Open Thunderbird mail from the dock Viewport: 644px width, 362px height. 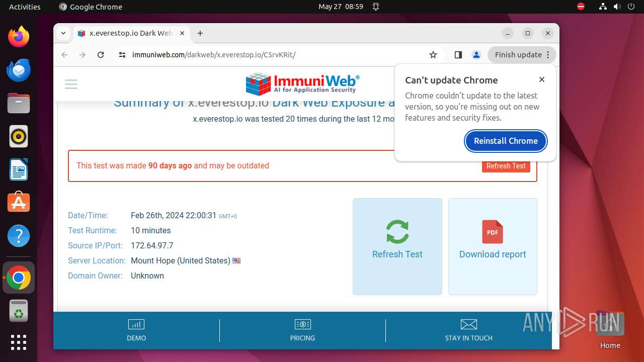pos(19,70)
